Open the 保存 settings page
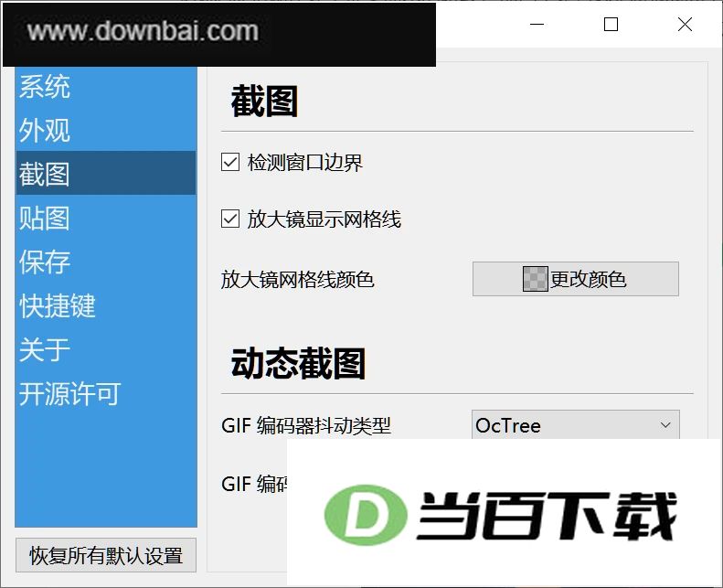The image size is (723, 588). tap(106, 261)
